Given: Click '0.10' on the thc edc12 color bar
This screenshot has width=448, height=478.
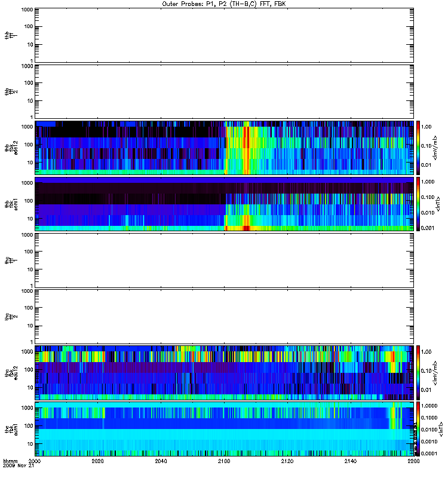Looking at the screenshot, I should click(426, 370).
